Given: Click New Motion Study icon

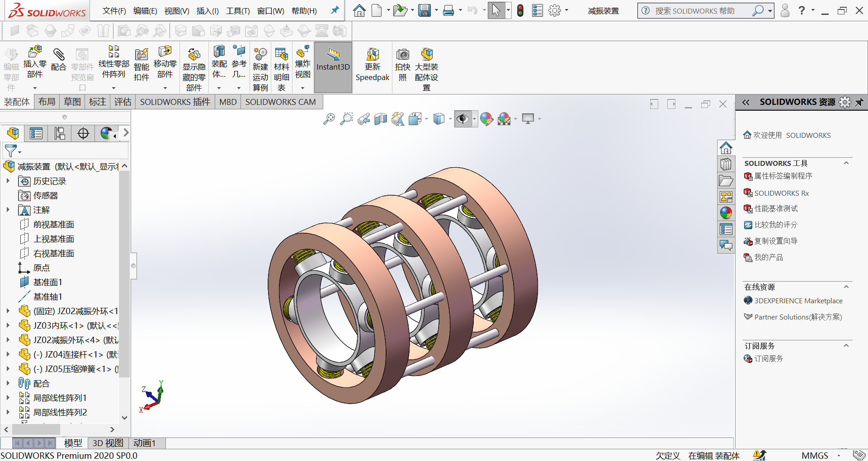Looking at the screenshot, I should pyautogui.click(x=260, y=69).
